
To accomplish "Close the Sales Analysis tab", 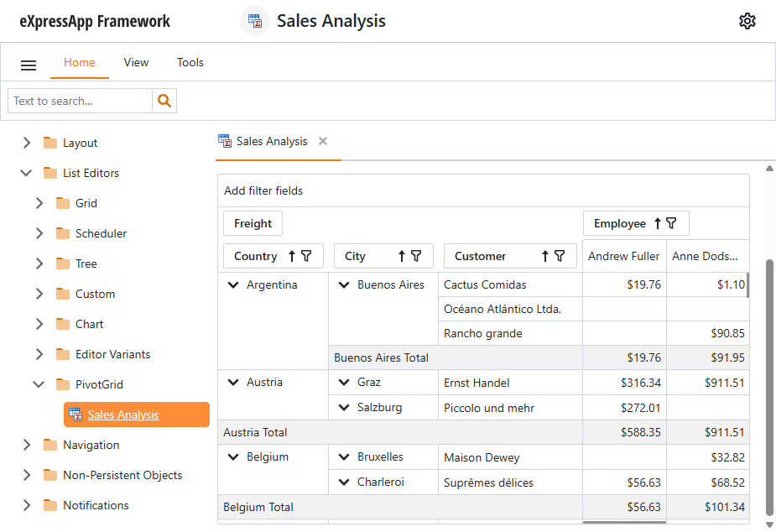I will tap(323, 141).
